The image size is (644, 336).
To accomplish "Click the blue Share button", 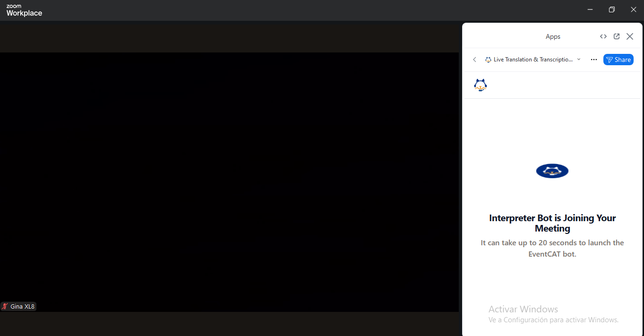I will tap(618, 60).
